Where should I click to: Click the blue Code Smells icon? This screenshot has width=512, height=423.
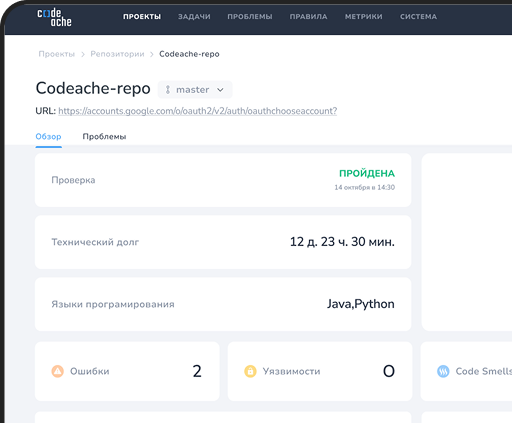coord(443,371)
